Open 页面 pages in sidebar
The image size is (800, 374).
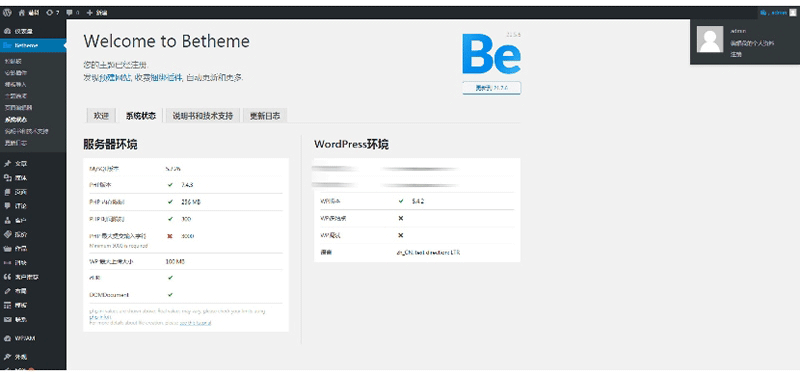pyautogui.click(x=33, y=192)
